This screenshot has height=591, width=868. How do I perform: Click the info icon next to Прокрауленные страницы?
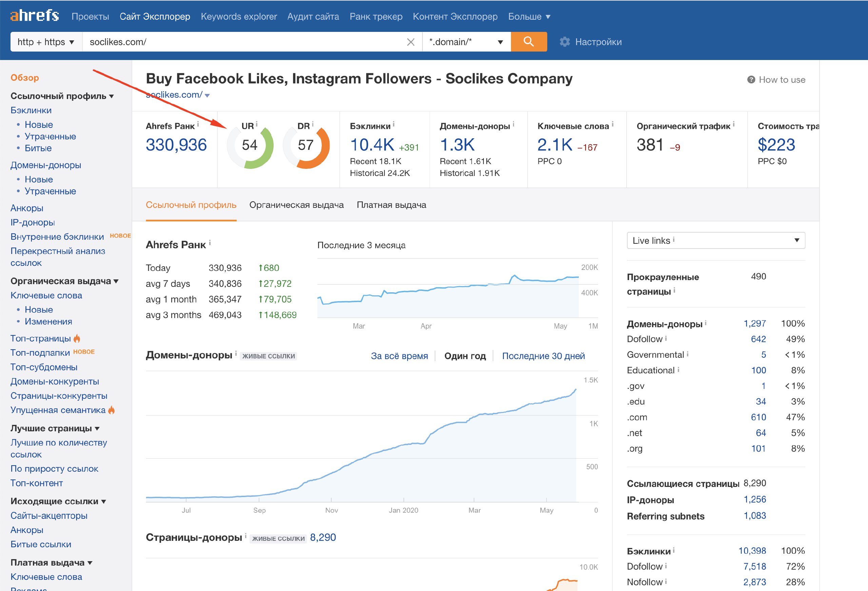point(674,290)
